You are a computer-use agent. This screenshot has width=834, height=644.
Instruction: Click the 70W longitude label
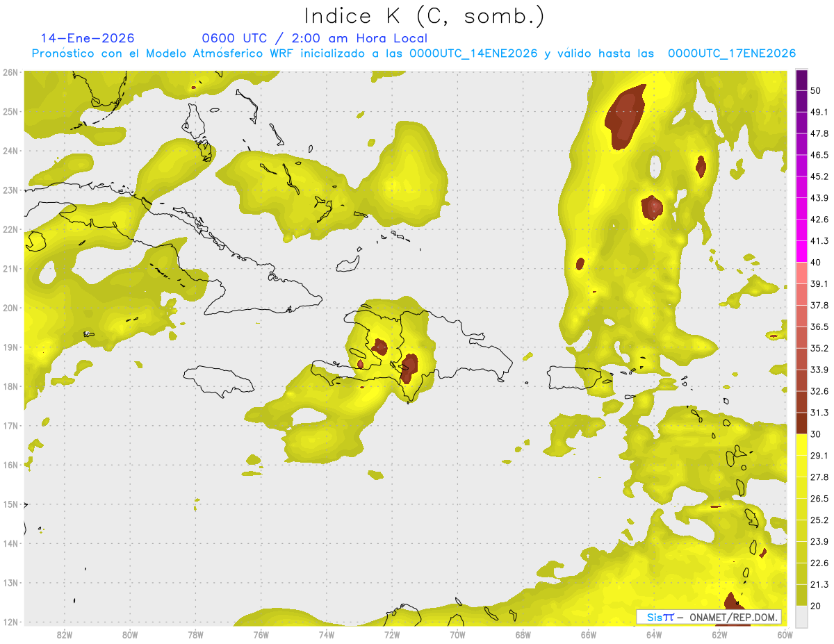point(457,634)
